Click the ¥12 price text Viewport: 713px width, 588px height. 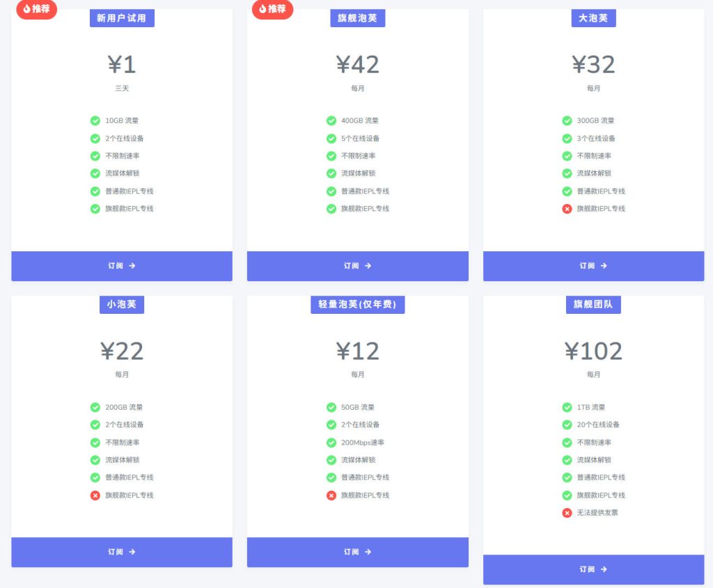tap(357, 351)
